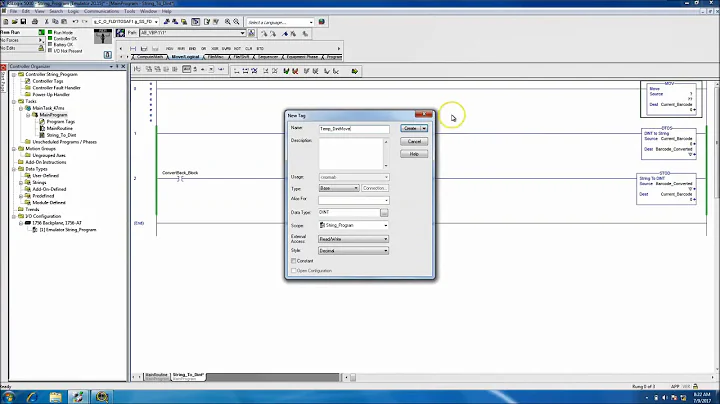Toggle the Open Configuration checkbox

pos(293,271)
